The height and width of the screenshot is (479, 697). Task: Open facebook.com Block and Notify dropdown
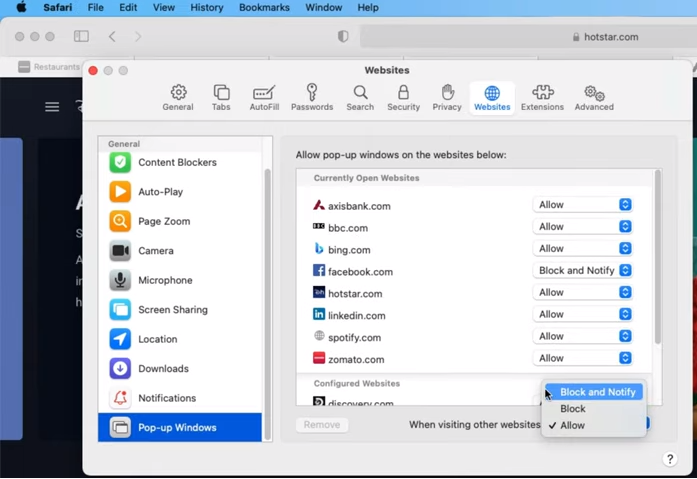click(582, 271)
